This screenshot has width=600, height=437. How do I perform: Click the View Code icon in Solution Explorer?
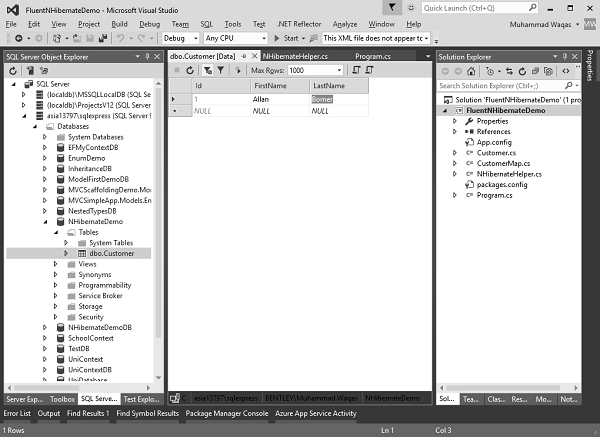[566, 71]
